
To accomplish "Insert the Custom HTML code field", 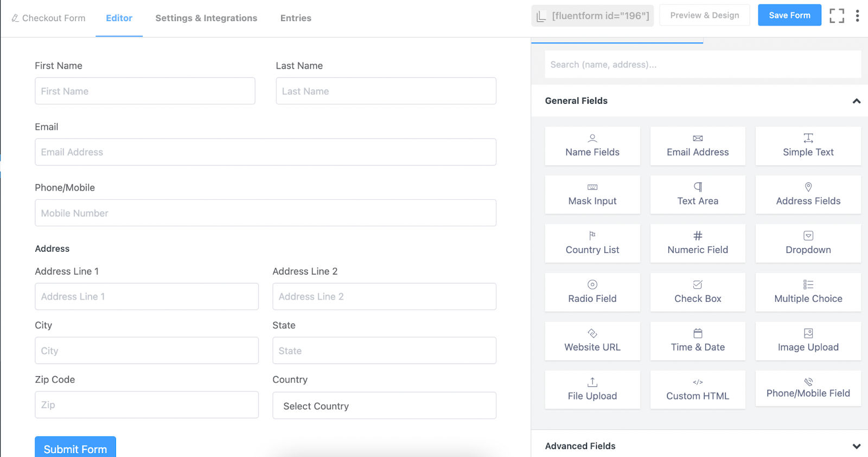I will 698,390.
